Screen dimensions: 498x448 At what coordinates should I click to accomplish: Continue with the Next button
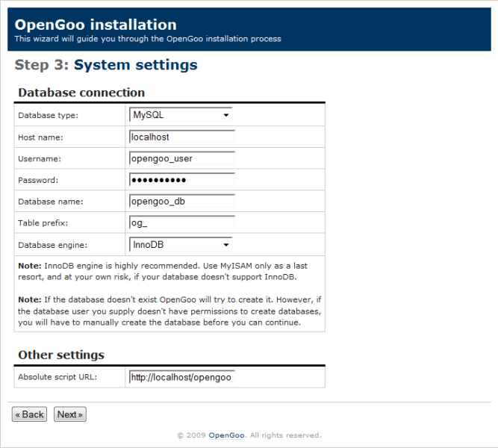click(x=70, y=414)
